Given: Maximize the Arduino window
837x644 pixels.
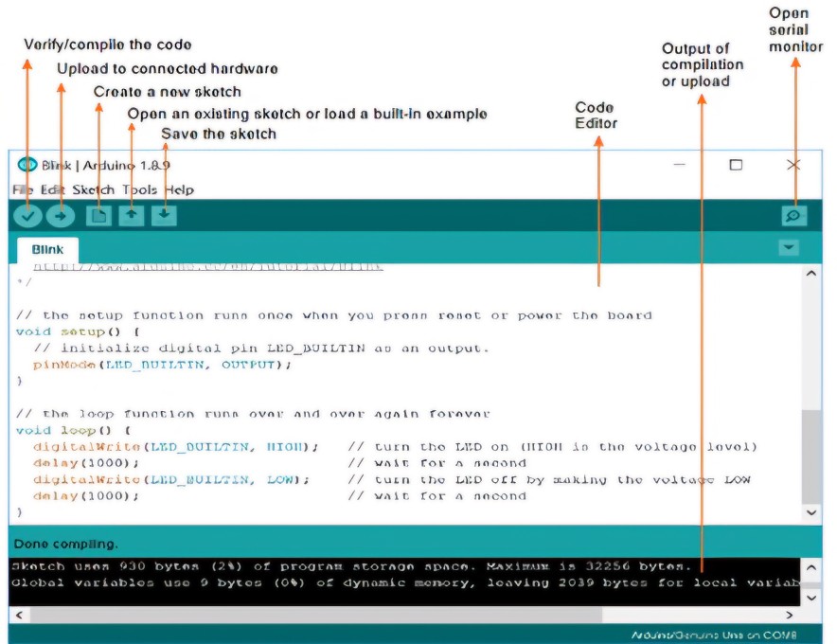Looking at the screenshot, I should [736, 165].
